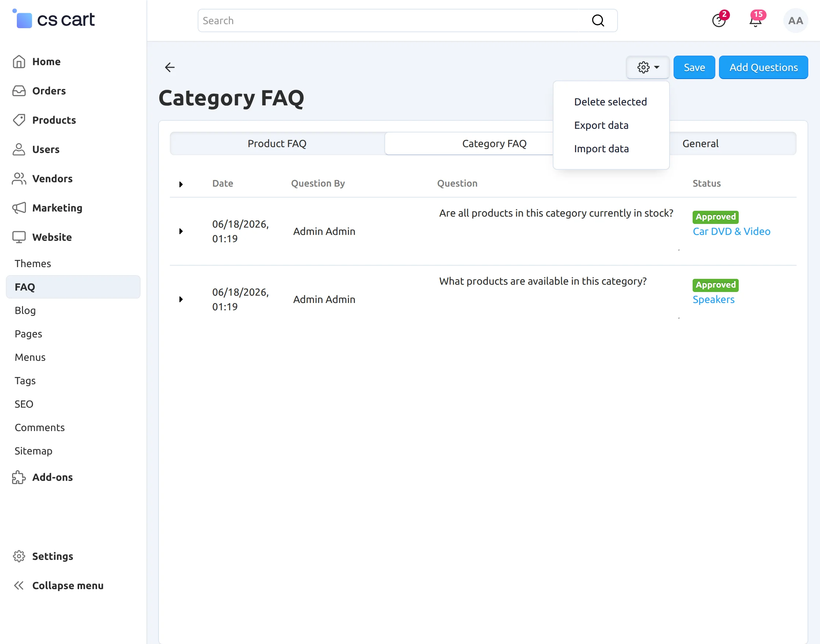820x644 pixels.
Task: Toggle the gear actions dropdown
Action: point(648,67)
